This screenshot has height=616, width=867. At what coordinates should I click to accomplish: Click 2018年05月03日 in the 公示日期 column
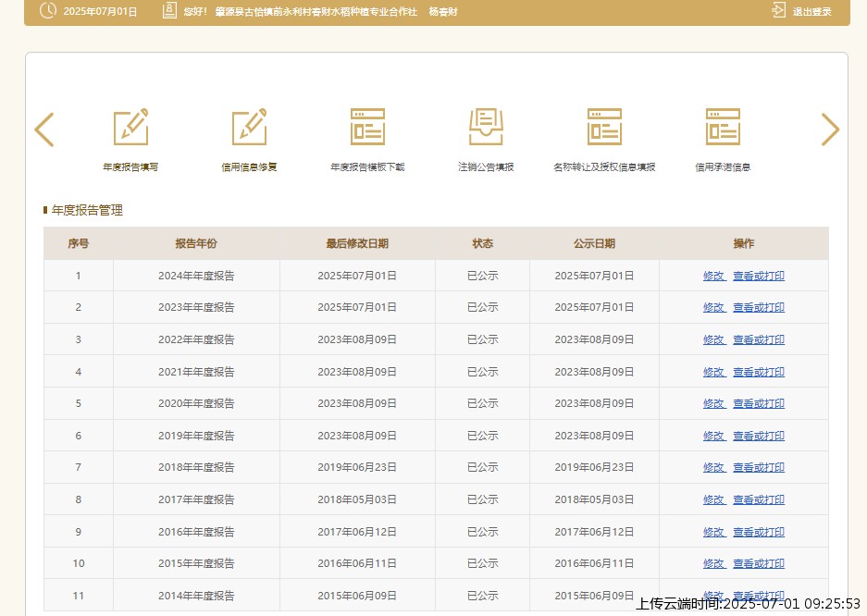tap(594, 499)
